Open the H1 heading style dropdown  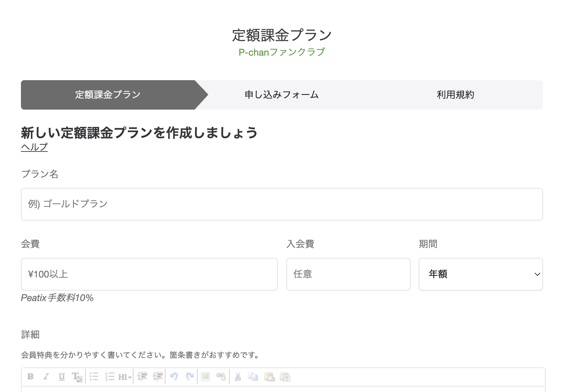pos(126,376)
